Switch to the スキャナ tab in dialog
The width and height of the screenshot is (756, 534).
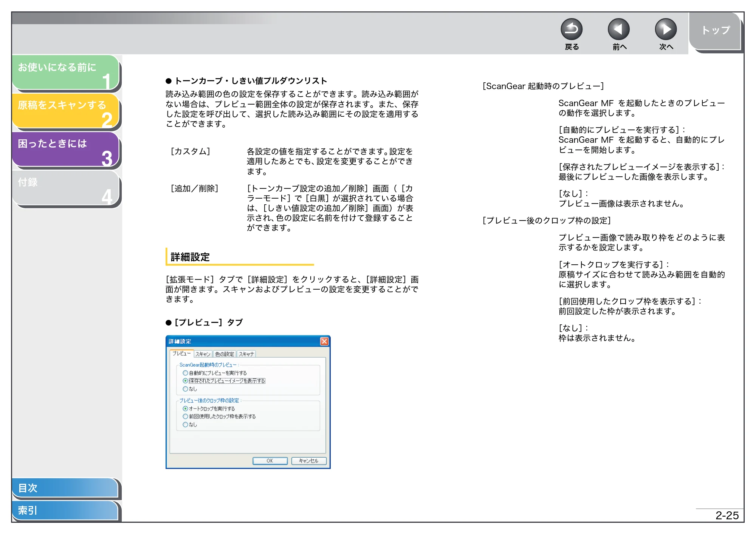246,354
